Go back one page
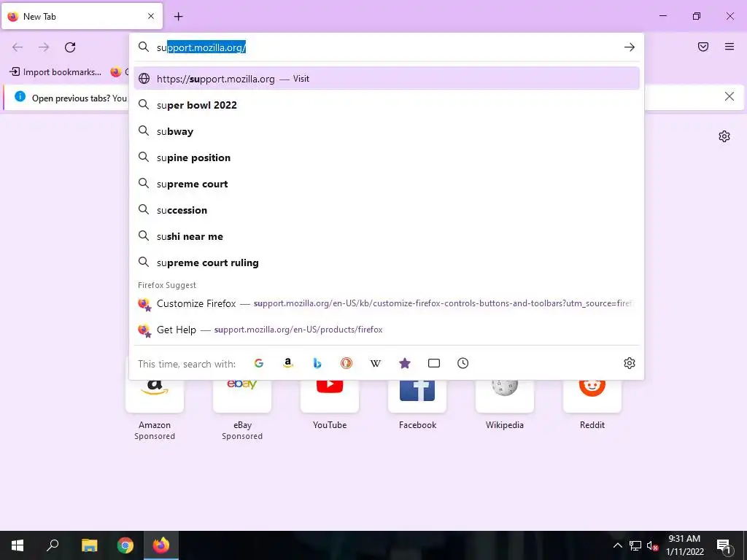Viewport: 747px width, 560px height. coord(18,47)
